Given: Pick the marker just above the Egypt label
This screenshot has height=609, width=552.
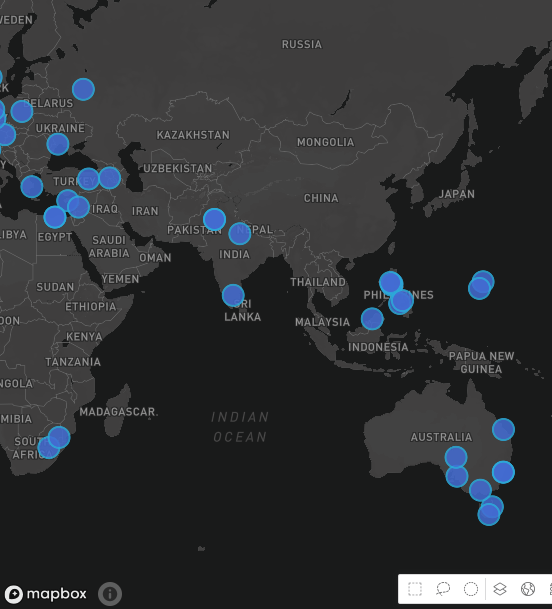Looking at the screenshot, I should click(55, 217).
